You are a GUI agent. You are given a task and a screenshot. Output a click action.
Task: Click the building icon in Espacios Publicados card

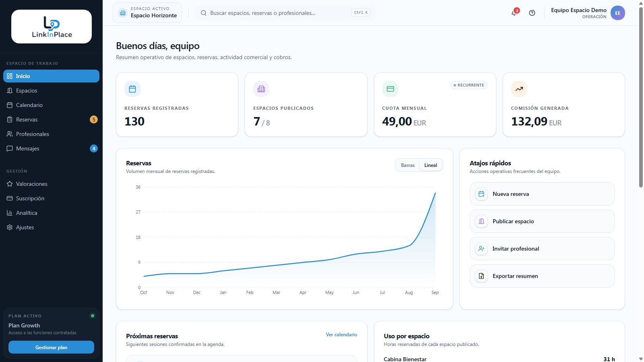261,89
